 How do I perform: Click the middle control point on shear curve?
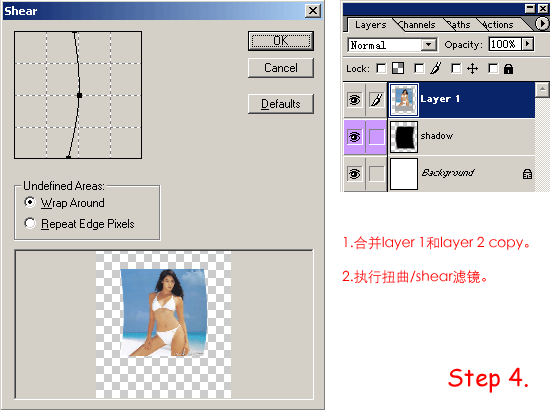click(x=80, y=95)
